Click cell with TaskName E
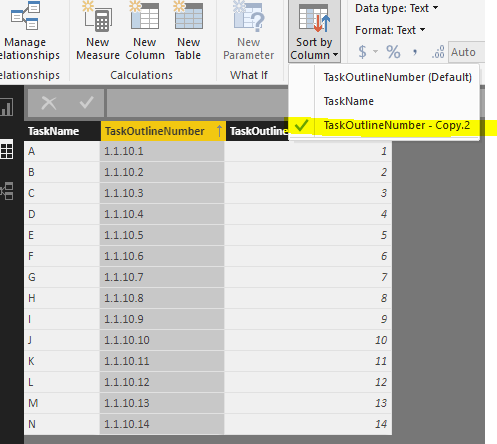This screenshot has width=497, height=444. (x=62, y=235)
